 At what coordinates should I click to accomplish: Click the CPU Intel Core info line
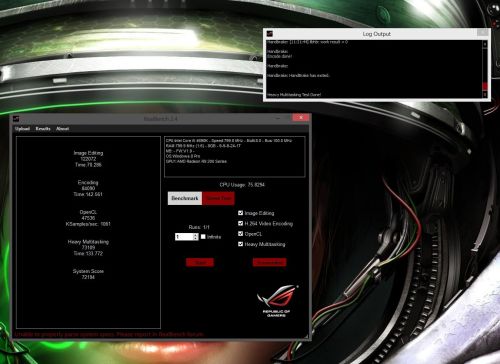pos(229,141)
